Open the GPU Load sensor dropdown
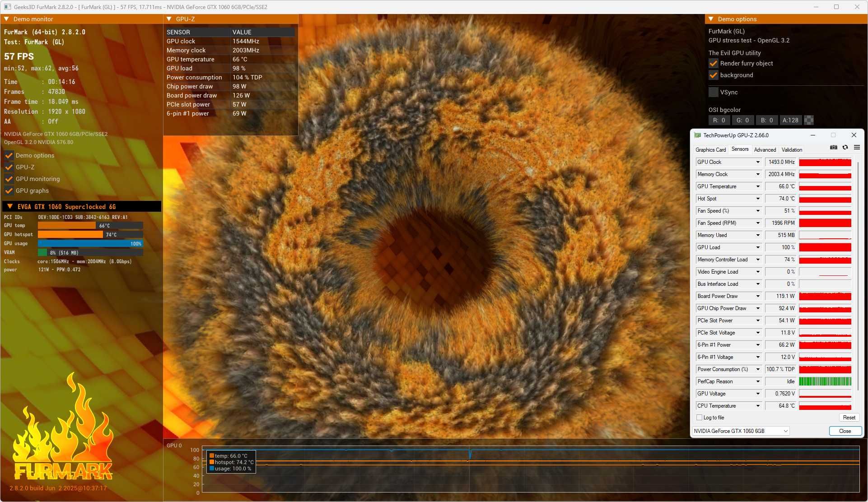Screen dimensions: 868x502 tap(758, 247)
